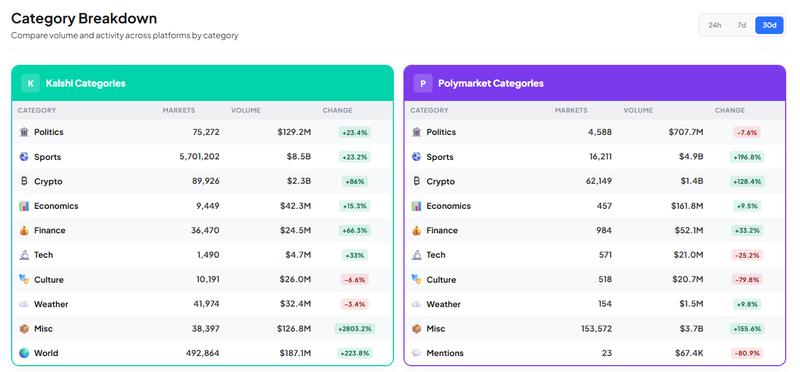800x372 pixels.
Task: Click the Kalshi Weather -3.4% change badge
Action: pos(355,304)
